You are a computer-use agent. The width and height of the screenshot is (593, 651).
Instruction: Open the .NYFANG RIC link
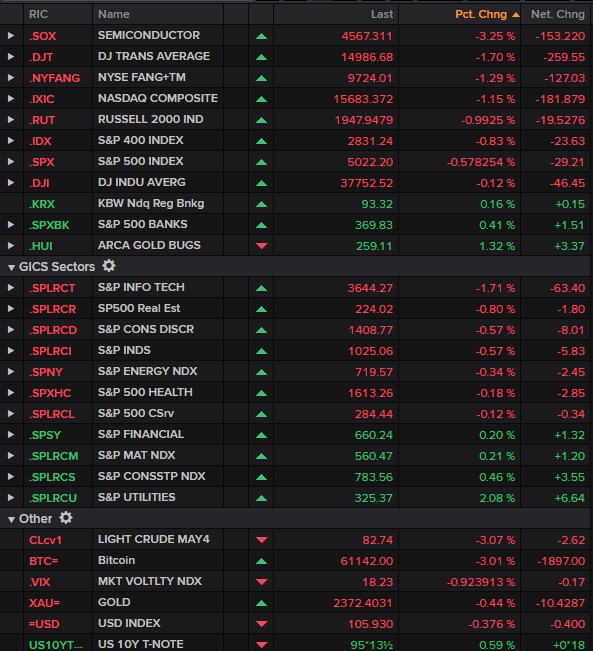[x=54, y=78]
